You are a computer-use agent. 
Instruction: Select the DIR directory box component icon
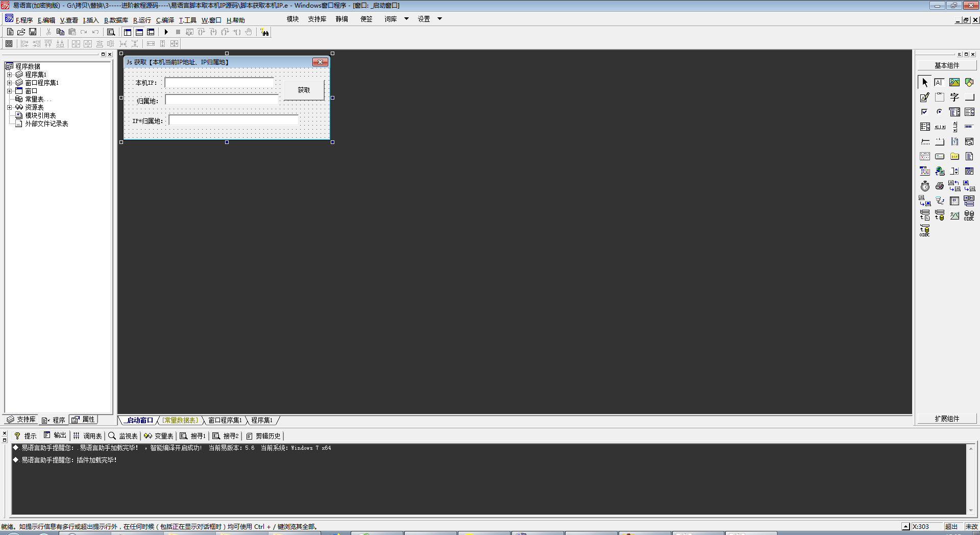coord(954,156)
